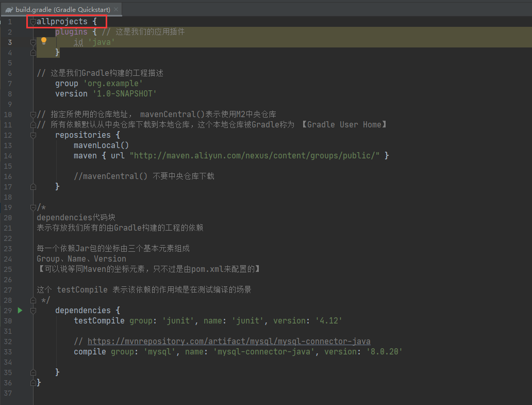Collapse the comment block starting at line 19
Image resolution: width=532 pixels, height=405 pixels.
click(x=32, y=206)
